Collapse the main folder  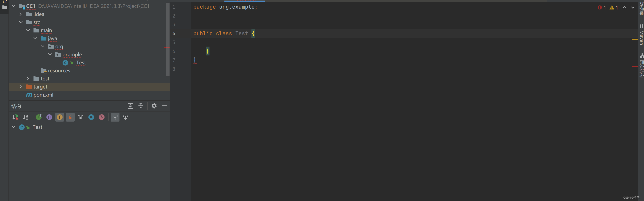(x=28, y=30)
